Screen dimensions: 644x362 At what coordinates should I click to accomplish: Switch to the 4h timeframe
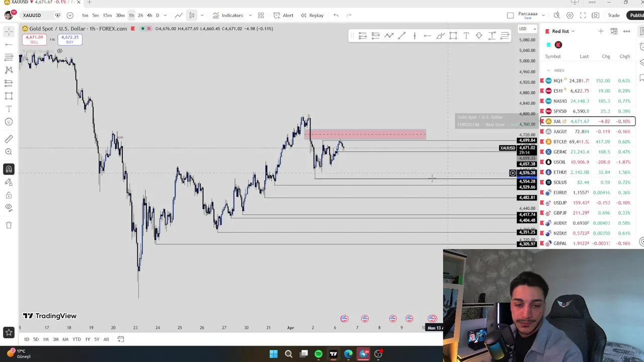pos(149,15)
